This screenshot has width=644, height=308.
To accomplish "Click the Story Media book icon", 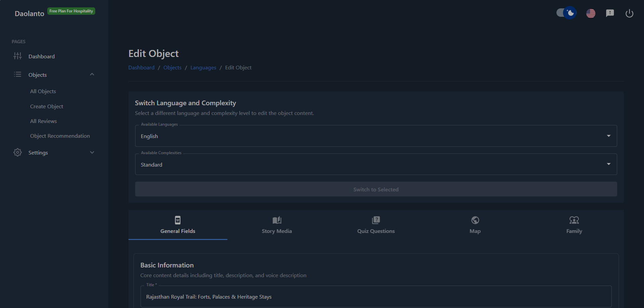I will click(x=277, y=220).
